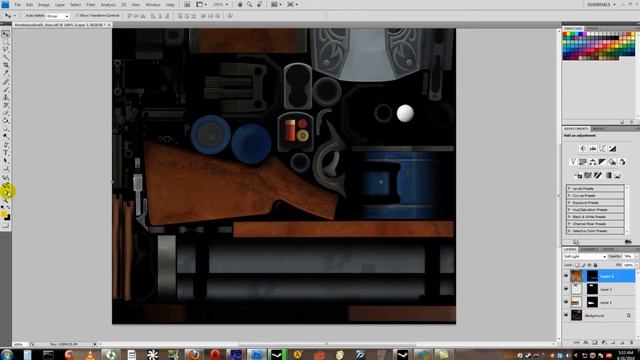Screen dimensions: 640x360
Task: Toggle Quick Mask mode at toolbox bottom
Action: point(6,225)
